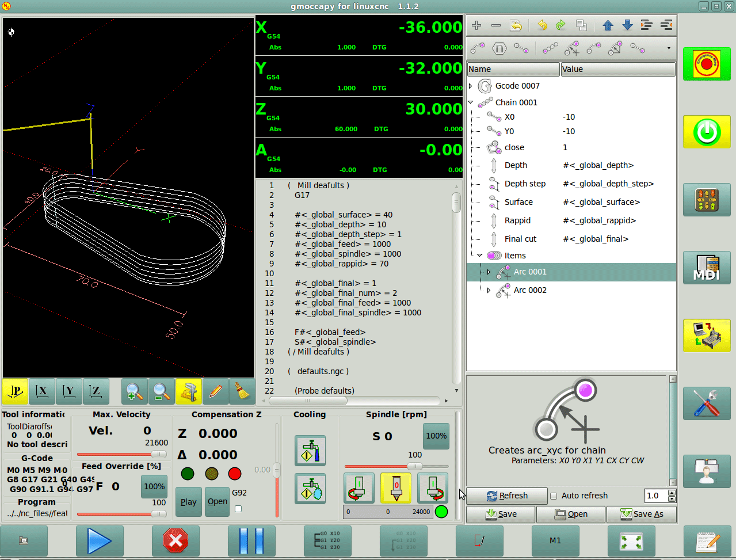Image resolution: width=736 pixels, height=560 pixels.
Task: Click the spindle override slider handle
Action: click(414, 466)
